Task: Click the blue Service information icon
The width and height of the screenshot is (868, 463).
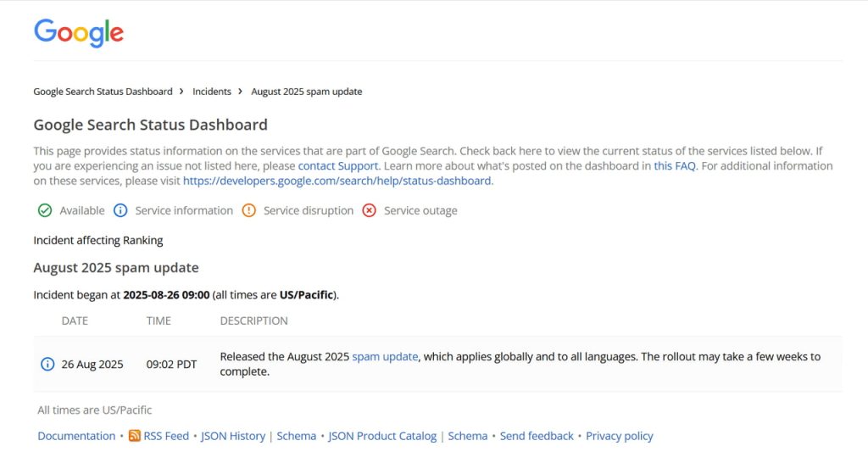Action: point(120,210)
